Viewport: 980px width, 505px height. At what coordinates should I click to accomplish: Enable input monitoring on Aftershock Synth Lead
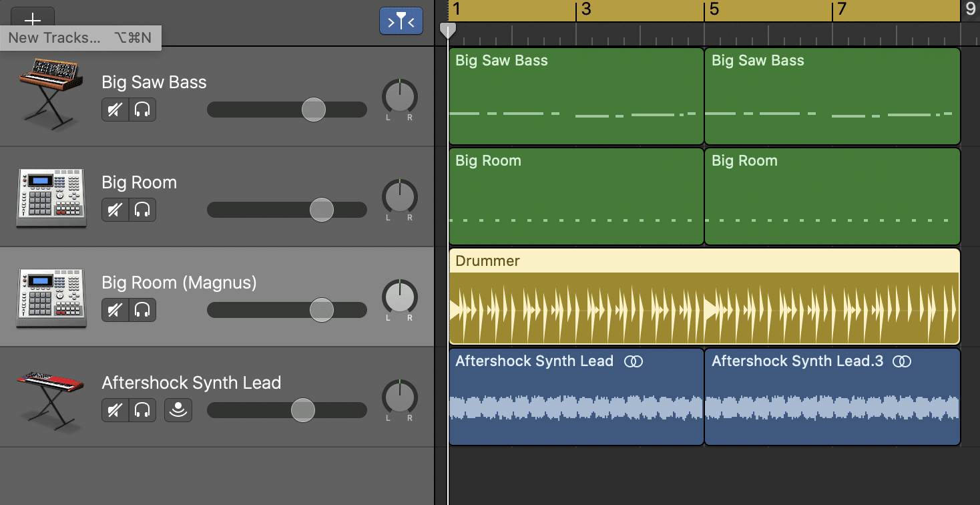(x=178, y=410)
